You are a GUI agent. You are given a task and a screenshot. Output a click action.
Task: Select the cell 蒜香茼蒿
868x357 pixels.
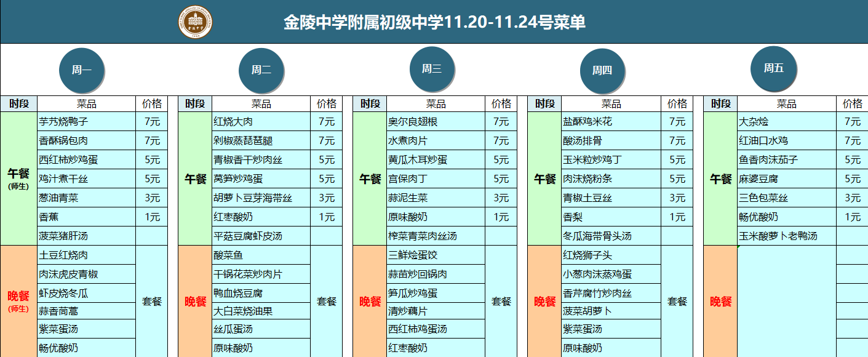coord(87,311)
